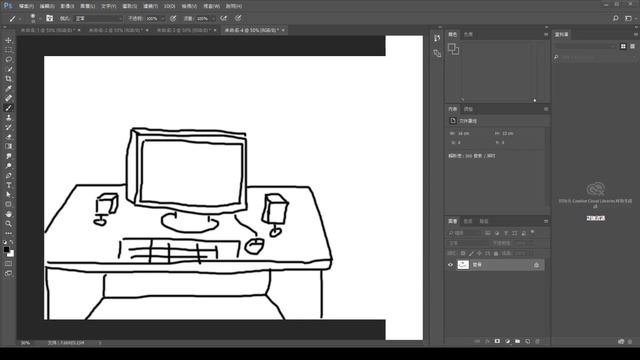Select the Move tool

point(9,40)
